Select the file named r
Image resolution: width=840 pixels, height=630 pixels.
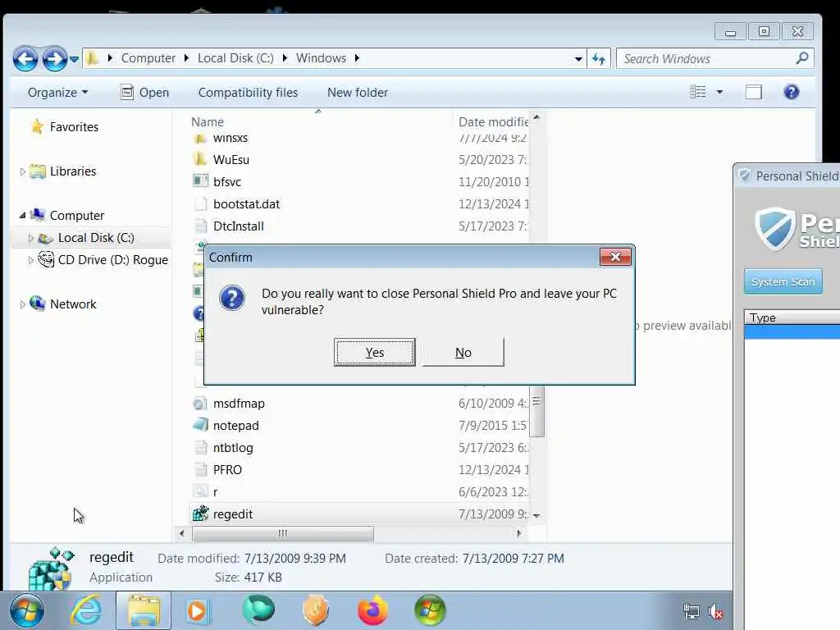click(x=216, y=492)
